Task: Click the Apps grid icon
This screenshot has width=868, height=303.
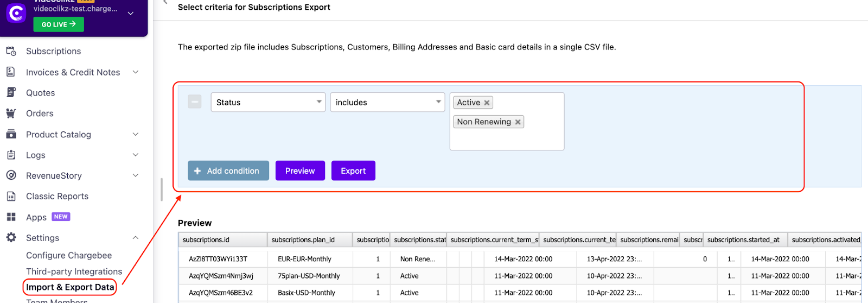Action: (x=11, y=217)
